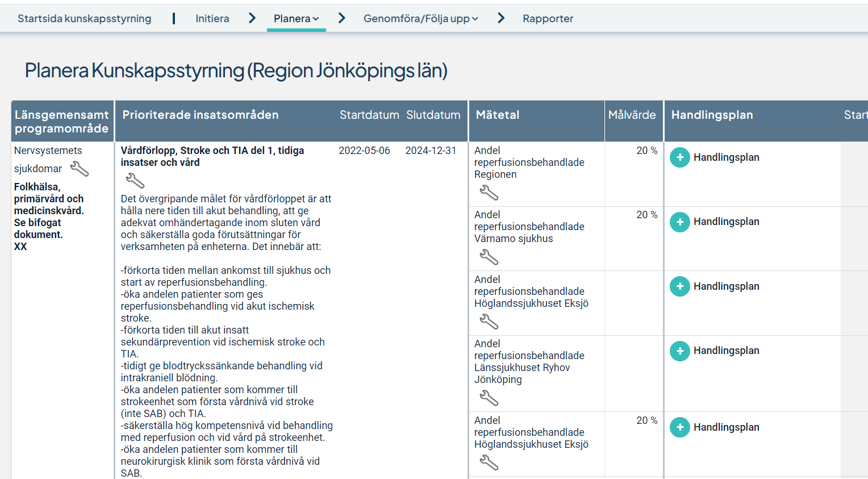Click the Handlingsplan label in the Regionen row

[727, 157]
